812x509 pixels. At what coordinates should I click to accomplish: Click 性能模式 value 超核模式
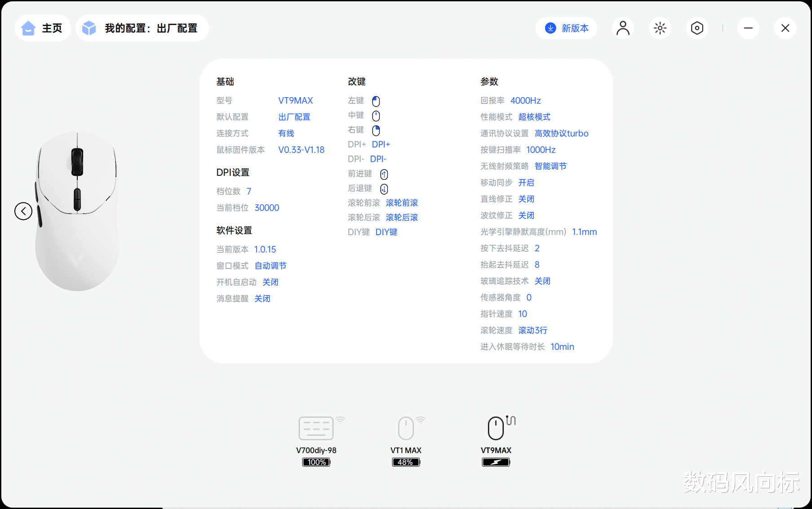point(534,117)
